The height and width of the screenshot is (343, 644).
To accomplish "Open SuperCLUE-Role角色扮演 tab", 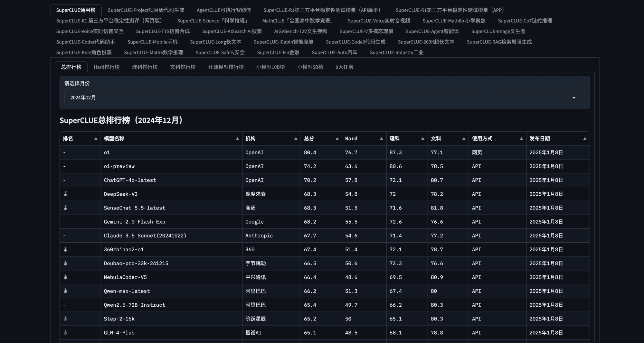I will 84,52.
